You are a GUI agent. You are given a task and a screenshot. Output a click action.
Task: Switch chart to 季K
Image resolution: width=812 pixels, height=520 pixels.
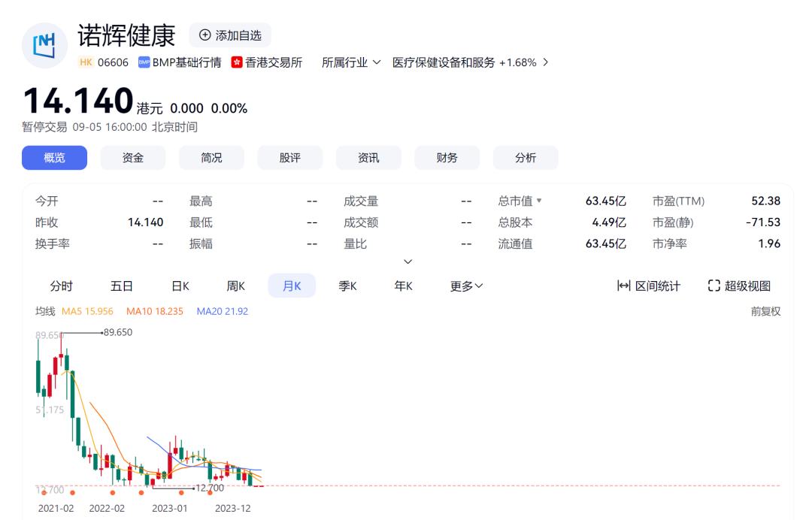click(347, 286)
